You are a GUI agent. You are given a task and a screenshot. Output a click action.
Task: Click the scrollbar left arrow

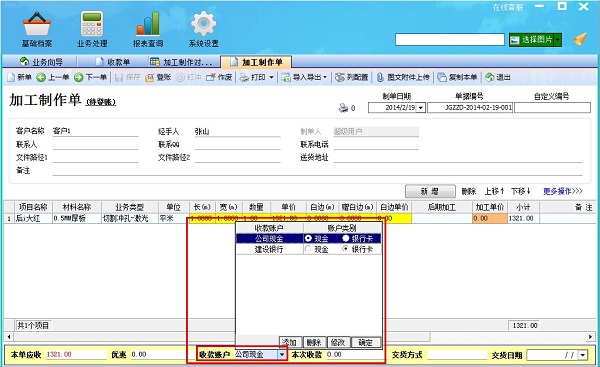point(8,337)
